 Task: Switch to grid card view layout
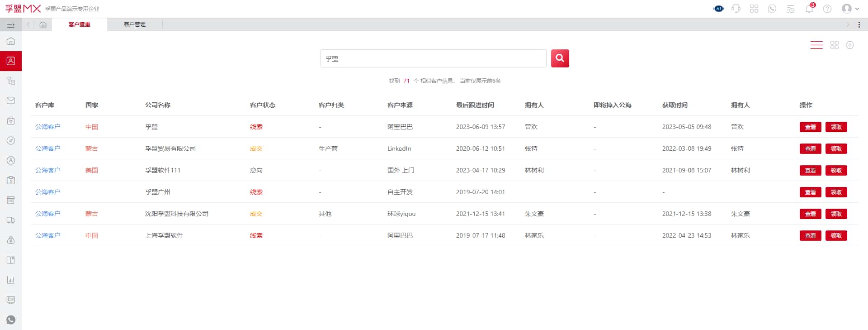click(835, 45)
